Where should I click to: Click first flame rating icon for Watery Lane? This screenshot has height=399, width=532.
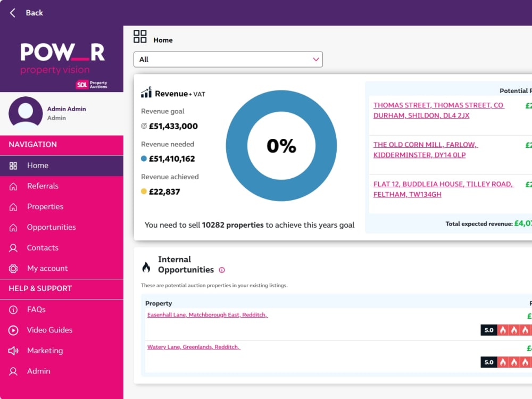click(503, 362)
